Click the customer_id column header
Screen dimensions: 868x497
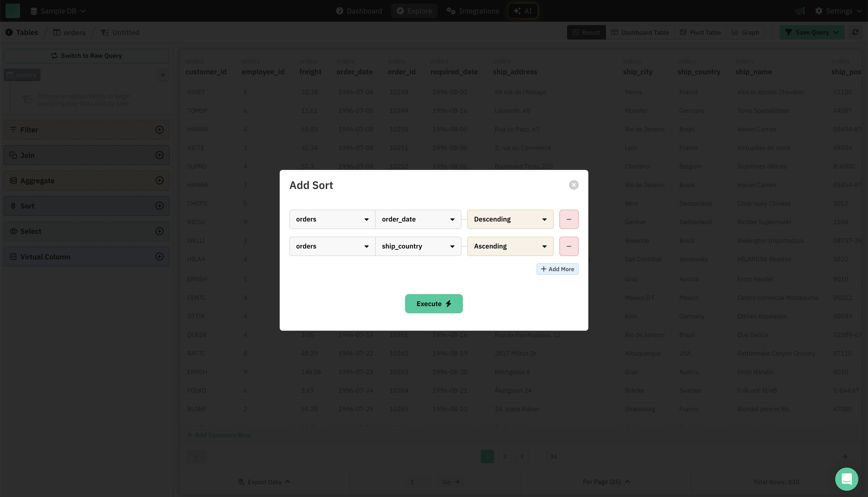click(206, 72)
